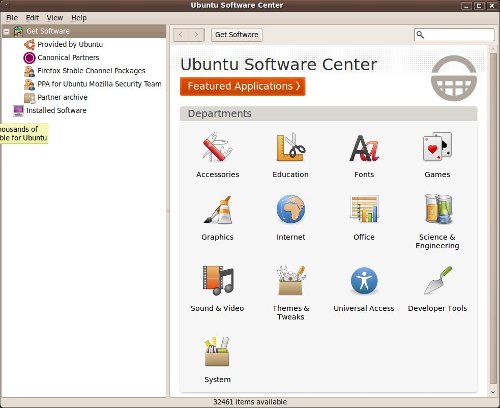The width and height of the screenshot is (500, 408).
Task: Click the vertical scrollbar of departments pane
Action: [493, 218]
